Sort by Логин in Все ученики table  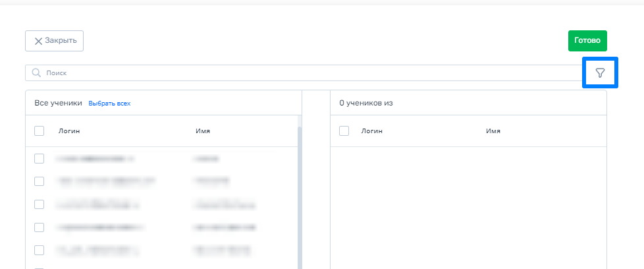[x=69, y=131]
